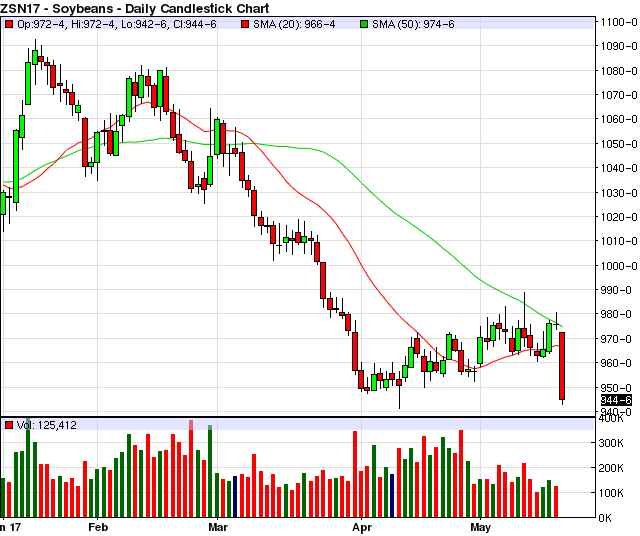Click the '300K' volume axis label
The image size is (640, 536).
[x=611, y=443]
